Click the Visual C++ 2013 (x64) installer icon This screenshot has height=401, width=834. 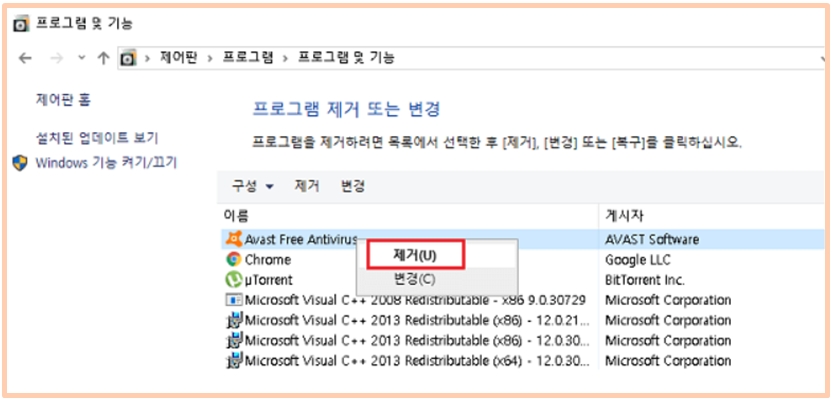233,361
